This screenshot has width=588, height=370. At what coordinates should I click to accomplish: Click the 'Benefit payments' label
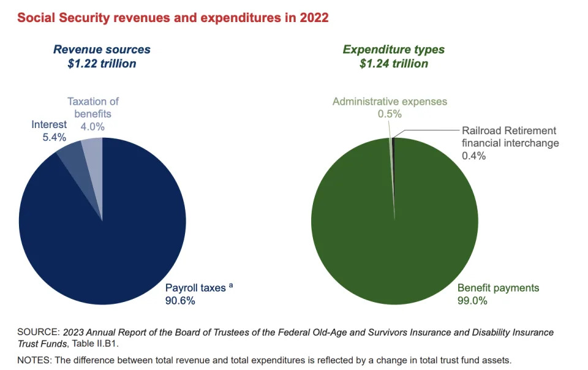click(x=498, y=288)
